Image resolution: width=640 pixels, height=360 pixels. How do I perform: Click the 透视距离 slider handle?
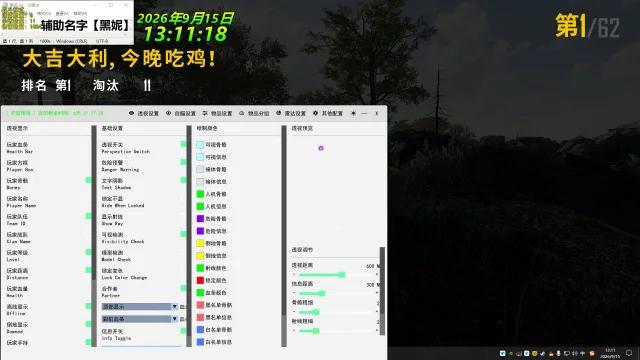tap(342, 275)
